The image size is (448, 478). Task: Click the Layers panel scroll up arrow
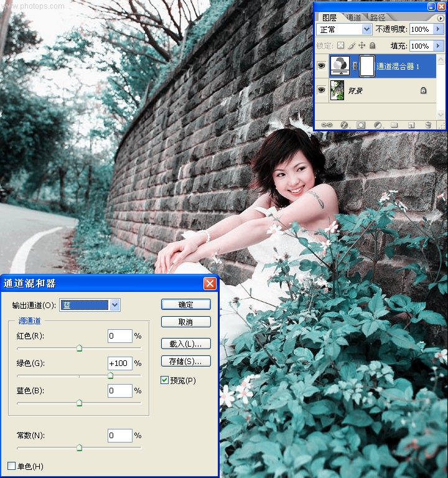point(441,60)
